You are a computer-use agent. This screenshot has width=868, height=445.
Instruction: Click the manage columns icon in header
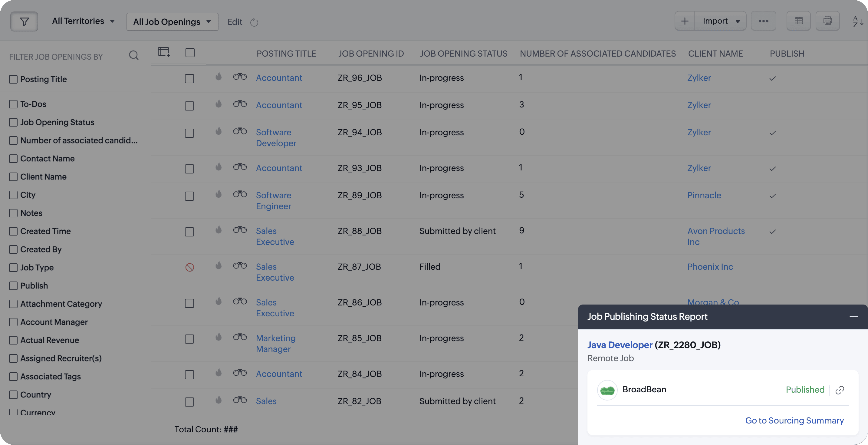[x=164, y=52]
